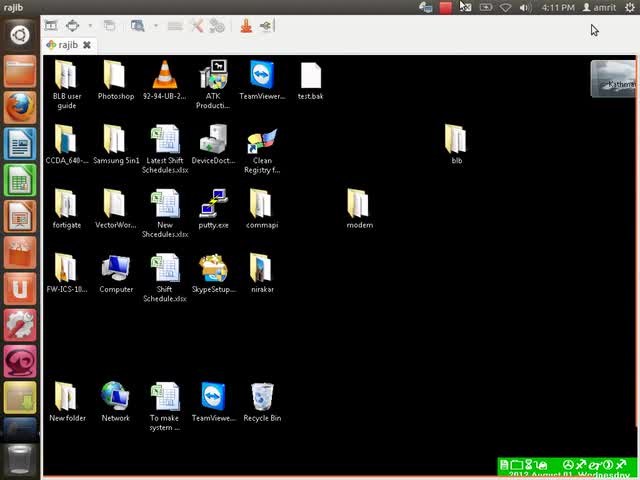Image resolution: width=640 pixels, height=480 pixels.
Task: Click the gears Tools toolbar icon
Action: tap(217, 26)
